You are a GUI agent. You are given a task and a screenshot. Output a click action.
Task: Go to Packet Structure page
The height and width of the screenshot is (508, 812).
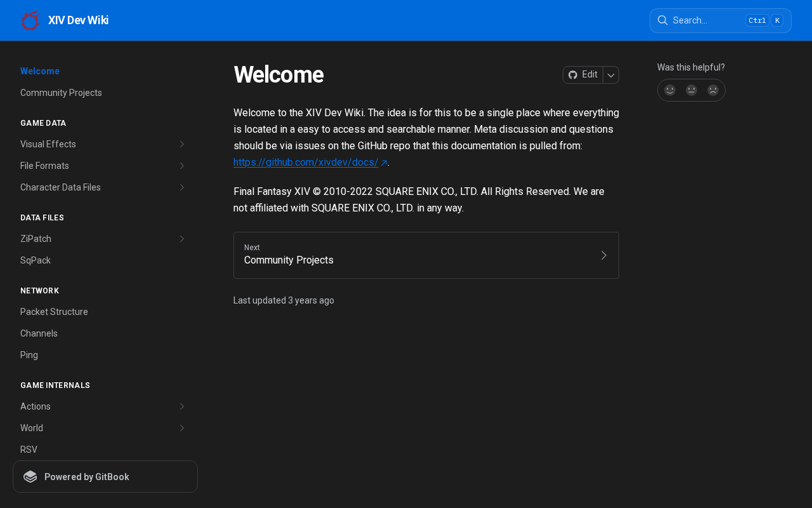pos(54,312)
